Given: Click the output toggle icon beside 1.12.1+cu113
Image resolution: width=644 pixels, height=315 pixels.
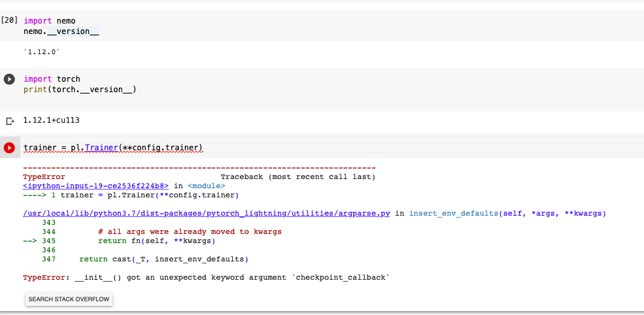Looking at the screenshot, I should pyautogui.click(x=10, y=121).
